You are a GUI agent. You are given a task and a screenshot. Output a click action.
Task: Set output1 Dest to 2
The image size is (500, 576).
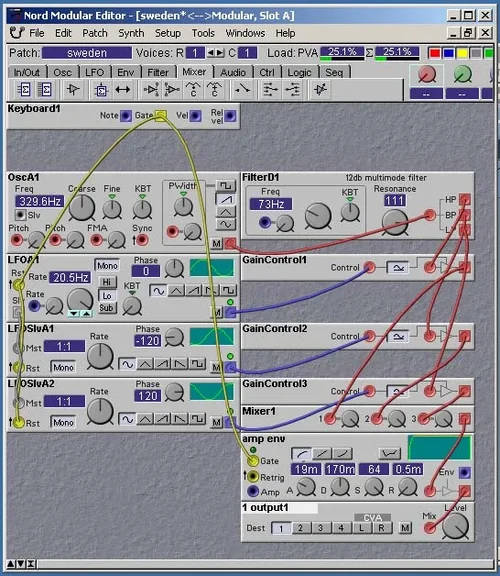(300, 528)
